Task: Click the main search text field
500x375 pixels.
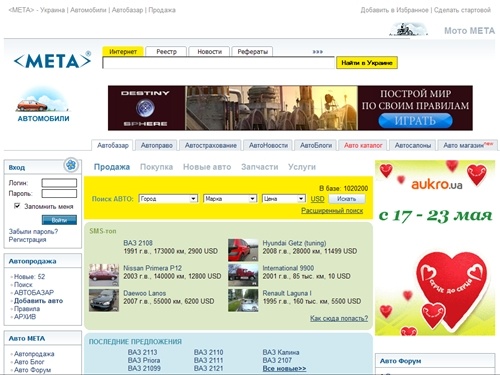Action: pyautogui.click(x=218, y=63)
